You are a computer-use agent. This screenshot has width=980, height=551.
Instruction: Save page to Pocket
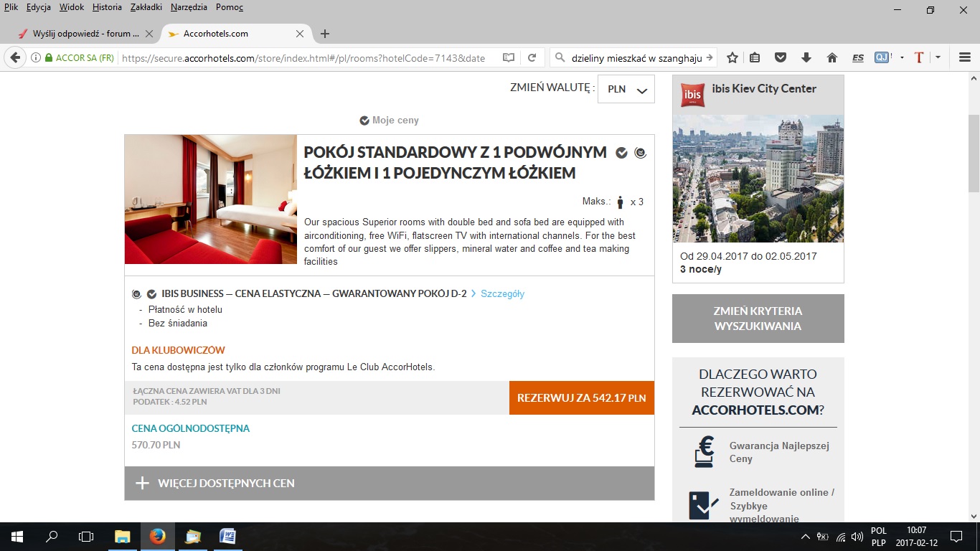781,58
